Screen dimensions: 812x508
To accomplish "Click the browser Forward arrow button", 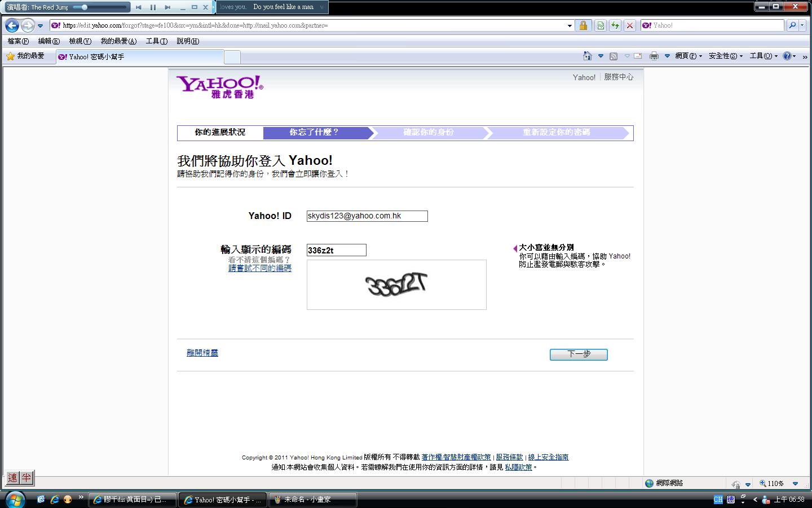I will point(28,25).
